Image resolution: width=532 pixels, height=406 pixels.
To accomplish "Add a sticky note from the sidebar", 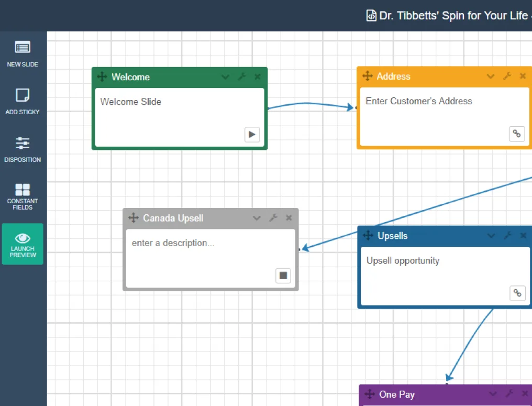I will (23, 101).
